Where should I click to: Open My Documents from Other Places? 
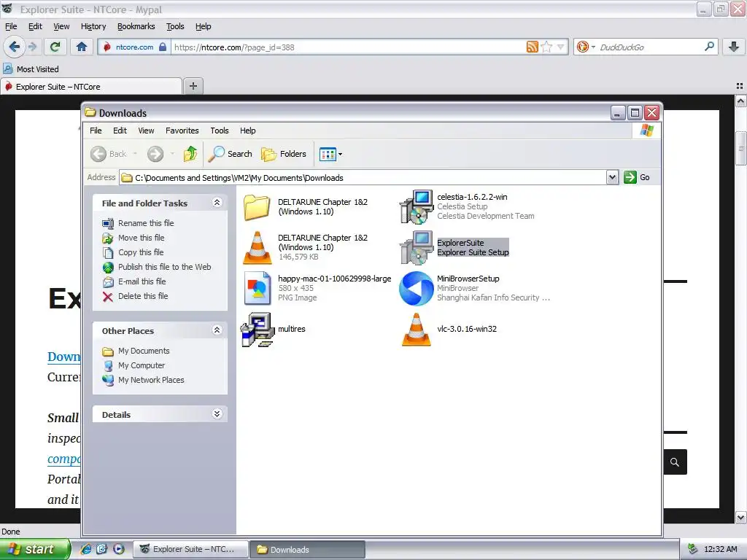click(144, 351)
